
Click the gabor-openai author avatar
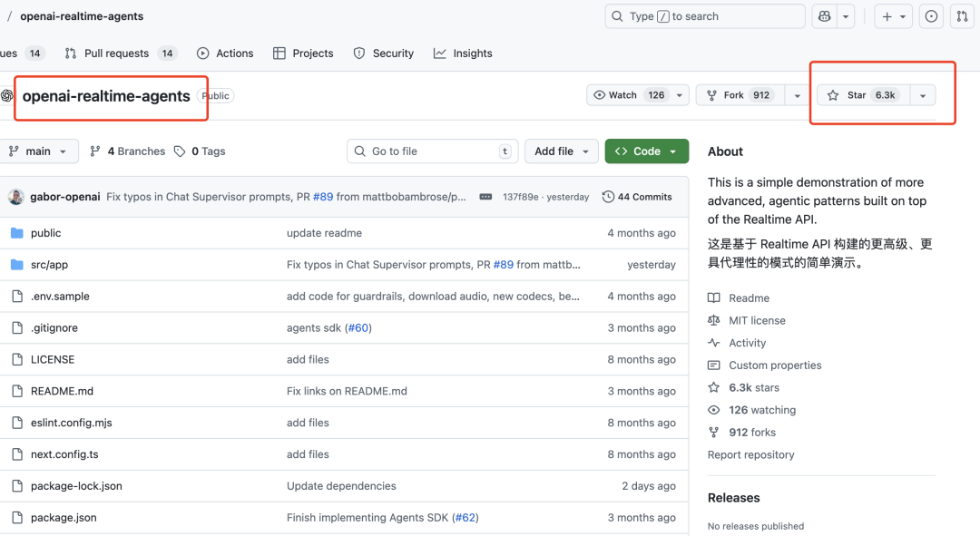[x=16, y=197]
